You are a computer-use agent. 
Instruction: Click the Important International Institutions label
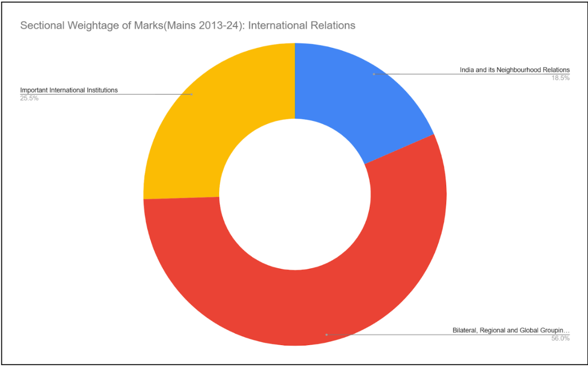point(69,90)
